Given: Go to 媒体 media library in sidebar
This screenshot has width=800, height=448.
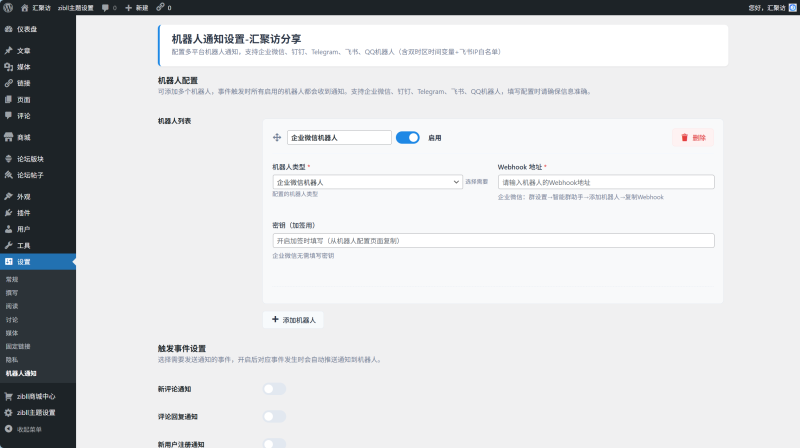Looking at the screenshot, I should click(23, 66).
